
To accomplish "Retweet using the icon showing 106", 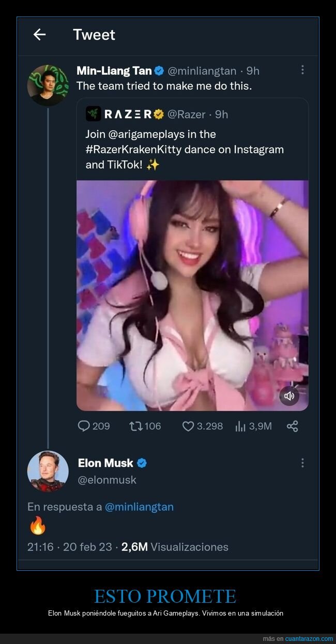I will point(136,426).
